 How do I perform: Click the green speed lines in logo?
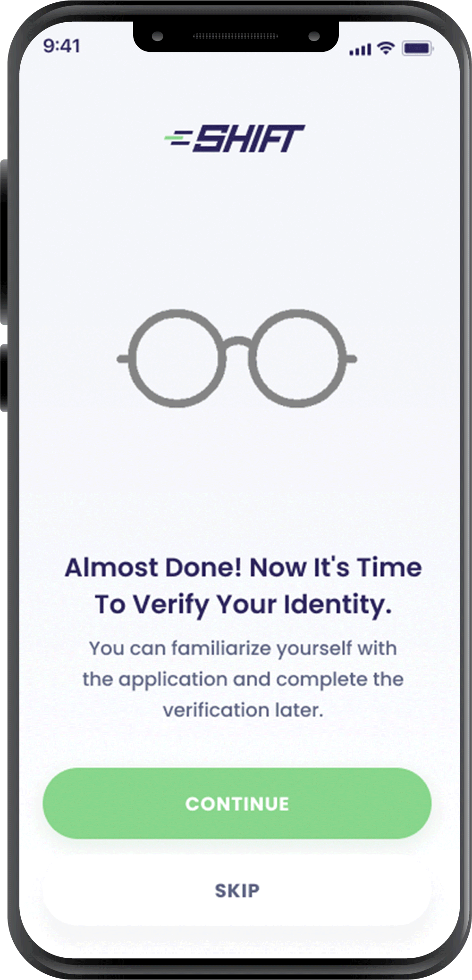178,138
